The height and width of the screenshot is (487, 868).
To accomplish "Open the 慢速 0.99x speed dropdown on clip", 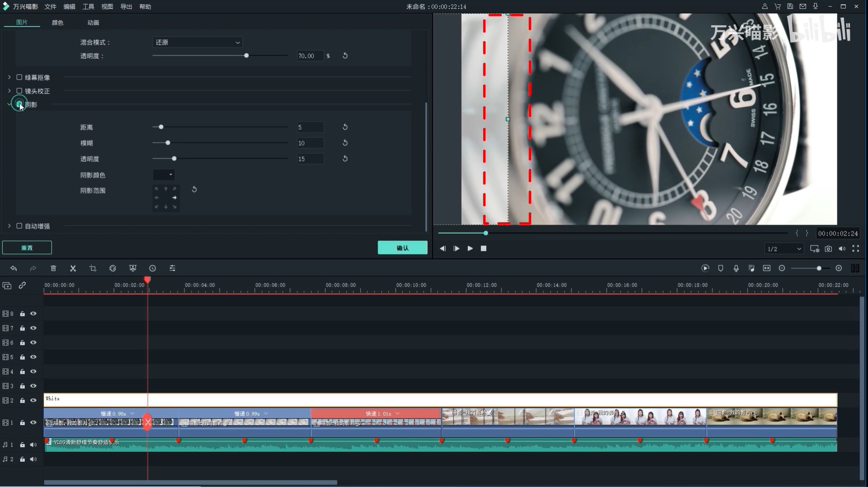I will (x=266, y=413).
